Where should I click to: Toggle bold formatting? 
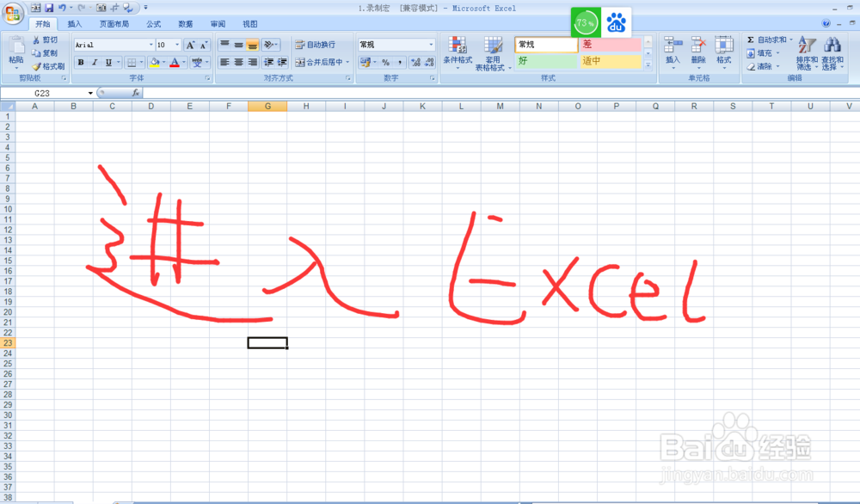[81, 62]
